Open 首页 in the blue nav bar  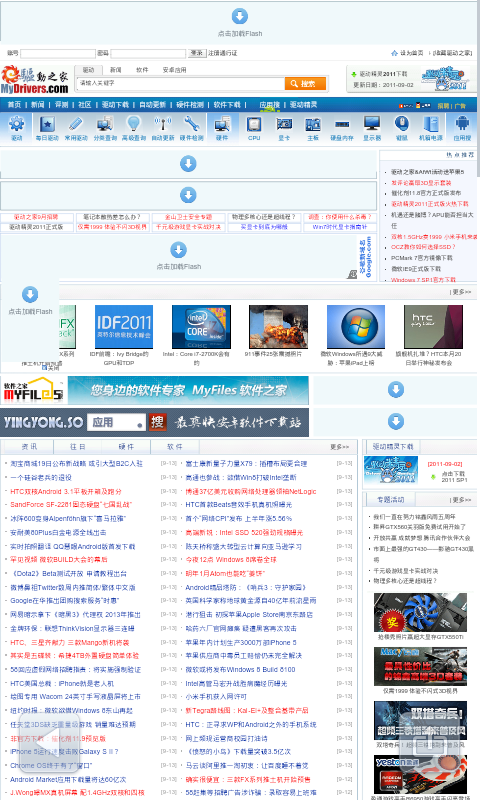pyautogui.click(x=14, y=105)
